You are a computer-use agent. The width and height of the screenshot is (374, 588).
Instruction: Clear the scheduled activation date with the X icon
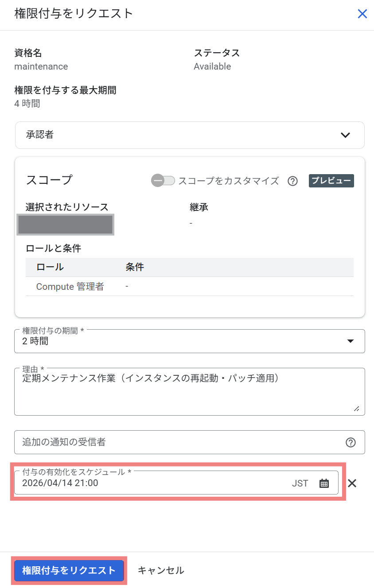coord(352,483)
